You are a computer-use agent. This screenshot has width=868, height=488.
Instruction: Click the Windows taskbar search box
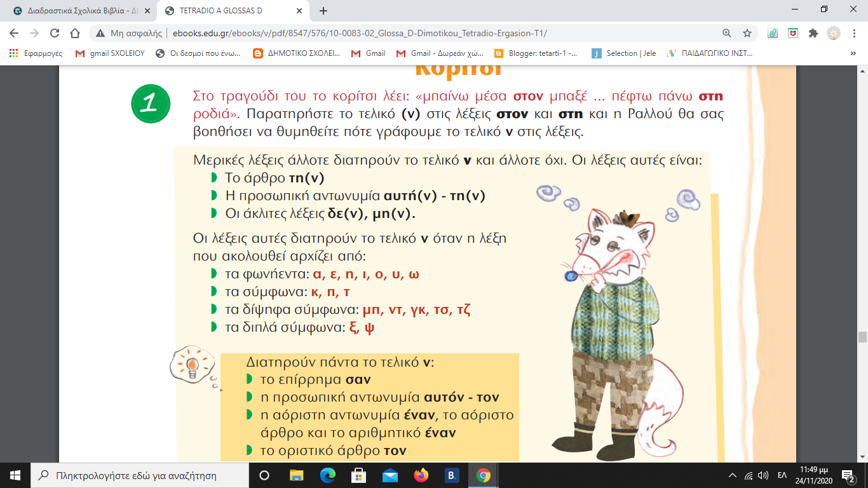point(139,475)
